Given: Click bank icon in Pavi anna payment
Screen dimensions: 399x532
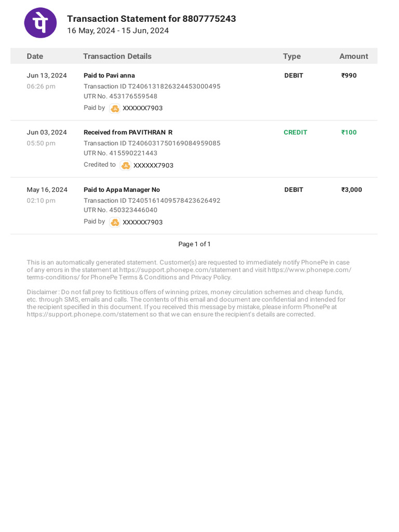Looking at the screenshot, I should [x=115, y=109].
